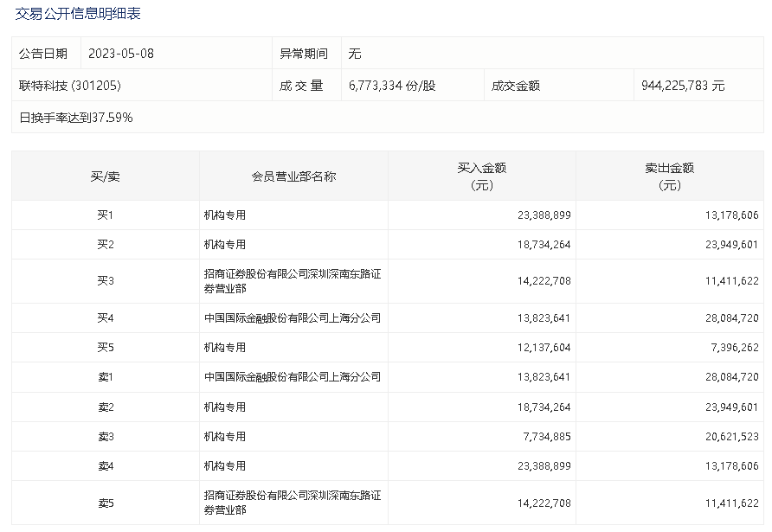Open 招商证券 branch name in the 买3 row

pyautogui.click(x=292, y=281)
